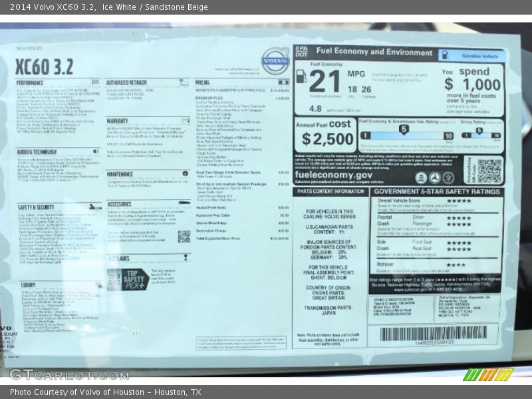This screenshot has width=532, height=399.
Task: Click the icon in Luxury header
Action: [x=98, y=285]
